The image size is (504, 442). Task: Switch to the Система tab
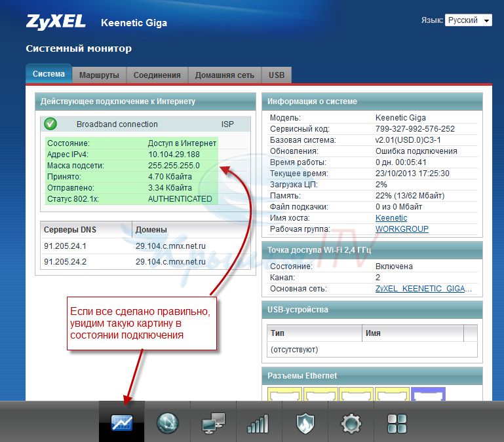48,74
